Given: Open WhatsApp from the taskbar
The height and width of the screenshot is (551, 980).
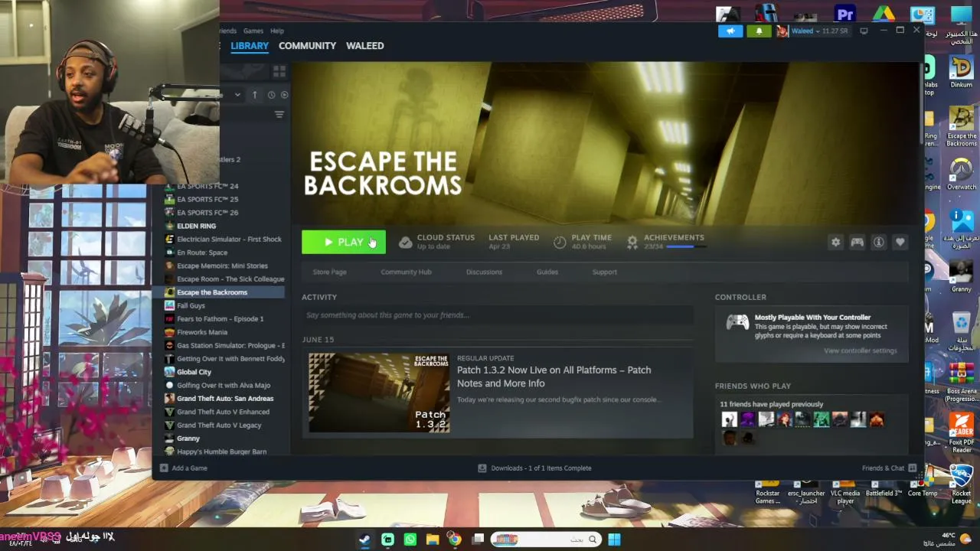Looking at the screenshot, I should [x=410, y=540].
